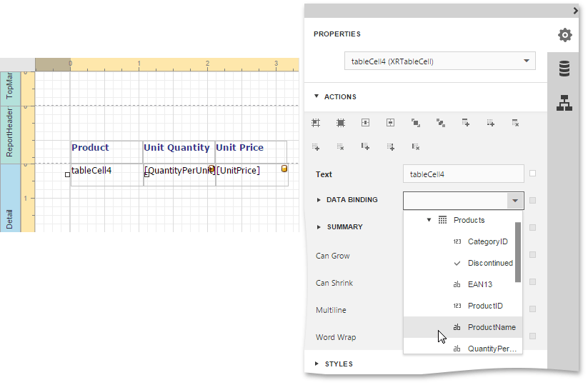Click the Insert Row Below icon

[491, 123]
